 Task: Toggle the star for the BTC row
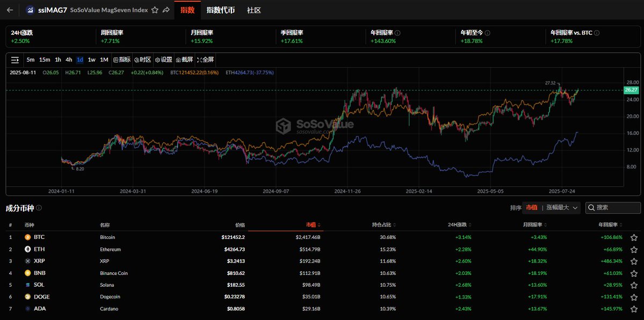click(634, 237)
